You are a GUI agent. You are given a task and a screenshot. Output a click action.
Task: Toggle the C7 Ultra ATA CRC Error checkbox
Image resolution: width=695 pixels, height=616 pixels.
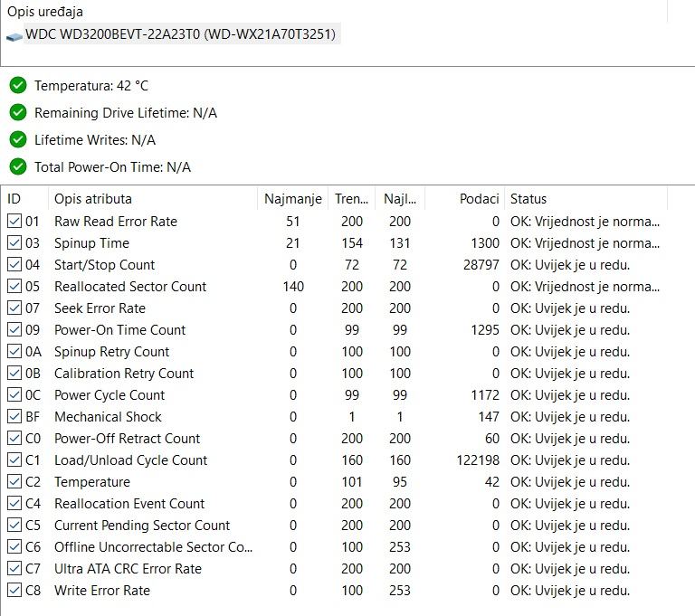click(x=14, y=568)
